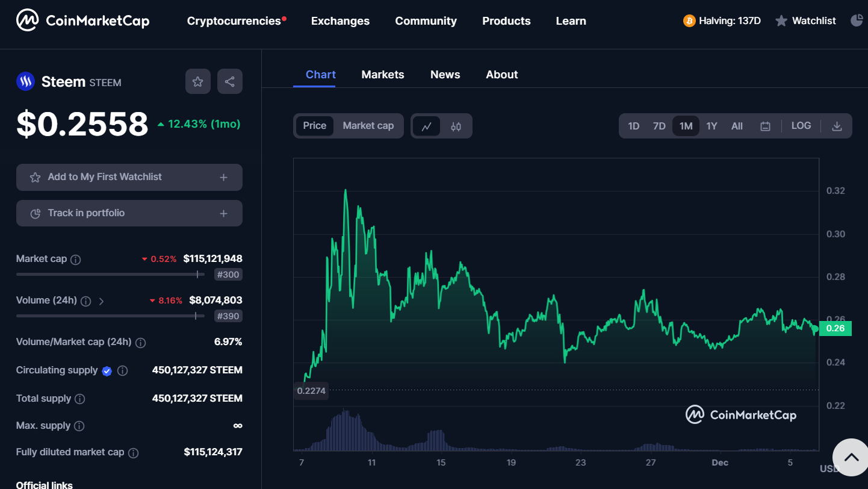The height and width of the screenshot is (489, 868).
Task: Click the Halving: 137D link
Action: click(x=730, y=21)
